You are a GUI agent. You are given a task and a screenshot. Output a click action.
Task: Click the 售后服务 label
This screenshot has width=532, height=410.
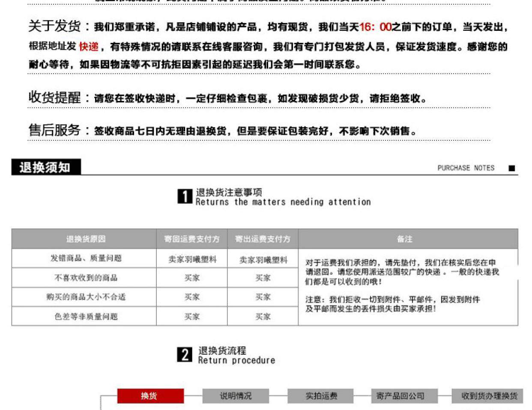(x=54, y=130)
